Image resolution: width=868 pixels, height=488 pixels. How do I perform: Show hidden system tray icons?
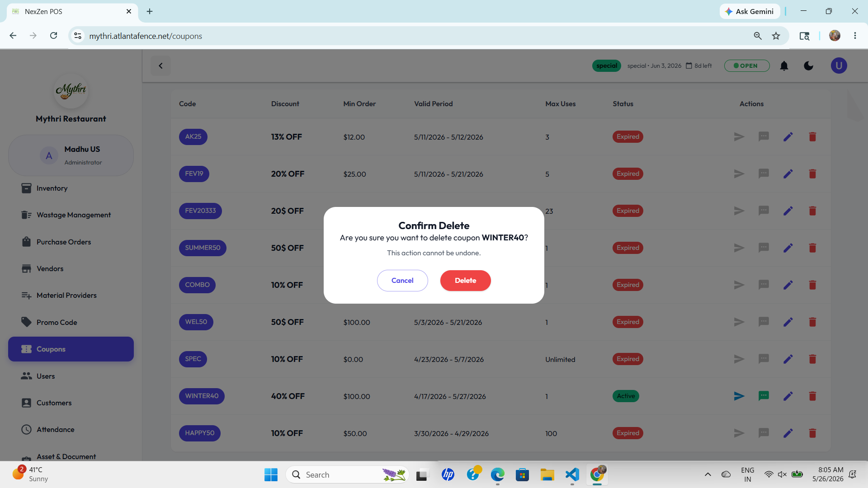pyautogui.click(x=708, y=474)
